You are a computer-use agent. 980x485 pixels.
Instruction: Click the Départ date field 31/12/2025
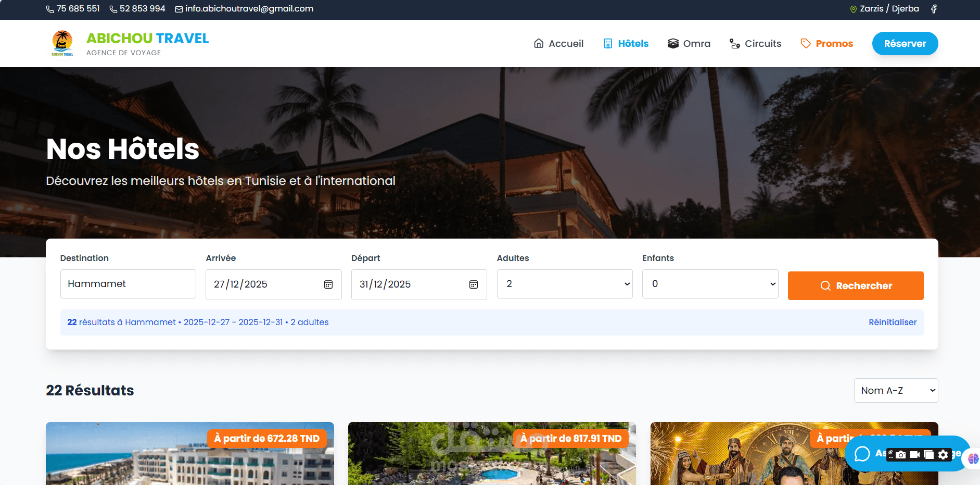[419, 284]
